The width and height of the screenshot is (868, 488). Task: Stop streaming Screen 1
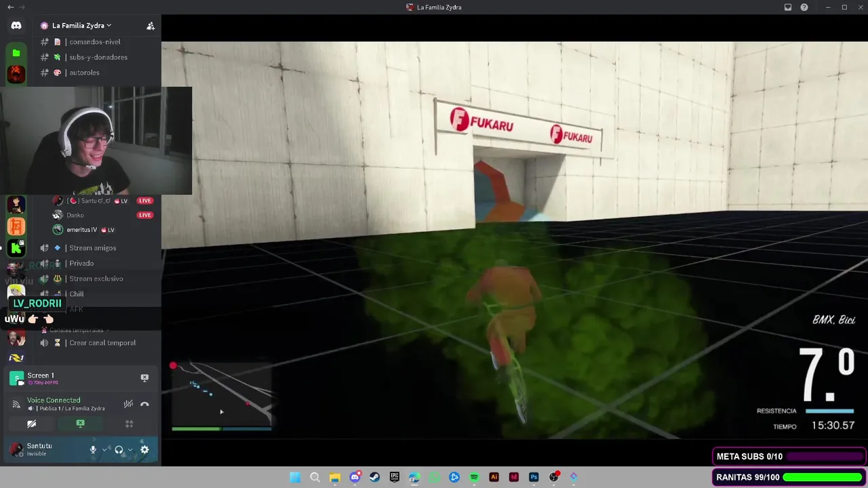144,378
